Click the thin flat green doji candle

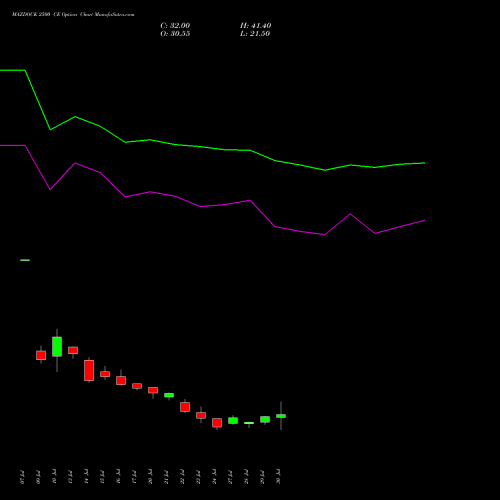(249, 423)
